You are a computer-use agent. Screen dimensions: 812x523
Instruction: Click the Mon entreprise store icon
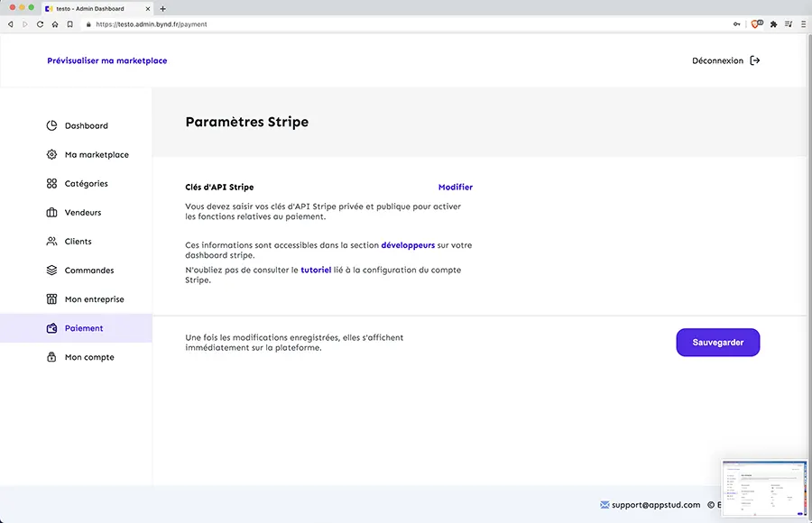51,299
